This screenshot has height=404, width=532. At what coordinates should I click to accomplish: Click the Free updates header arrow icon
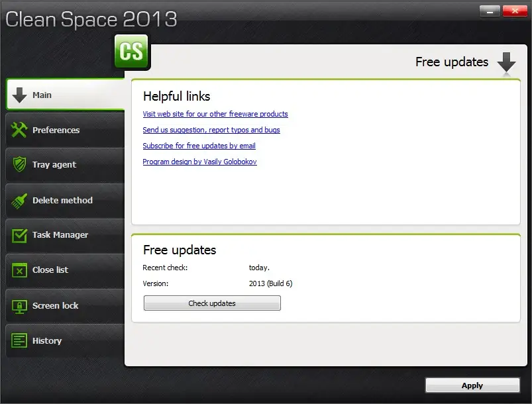[506, 62]
